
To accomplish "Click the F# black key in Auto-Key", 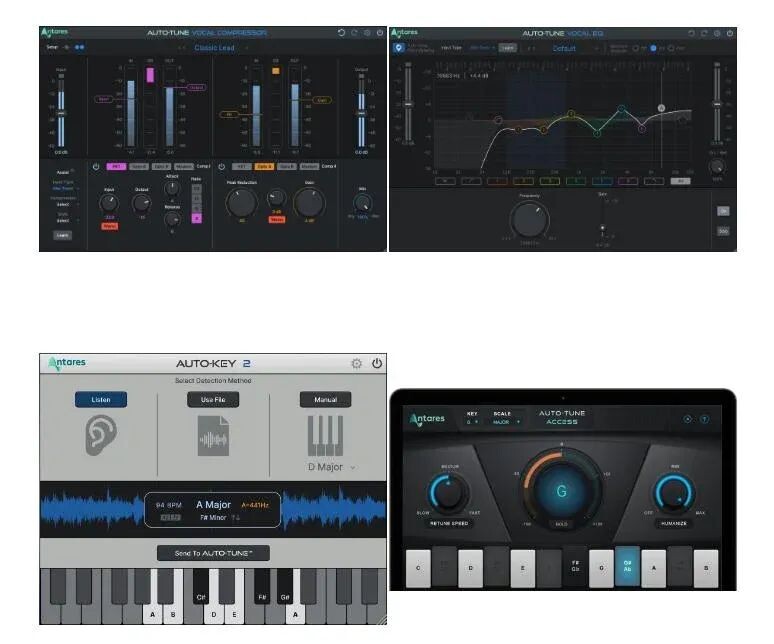I will 262,586.
